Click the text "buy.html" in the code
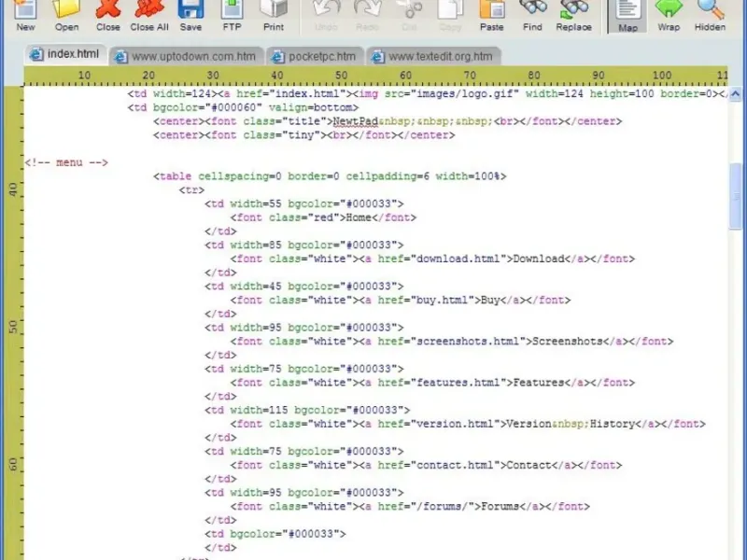 pos(442,300)
